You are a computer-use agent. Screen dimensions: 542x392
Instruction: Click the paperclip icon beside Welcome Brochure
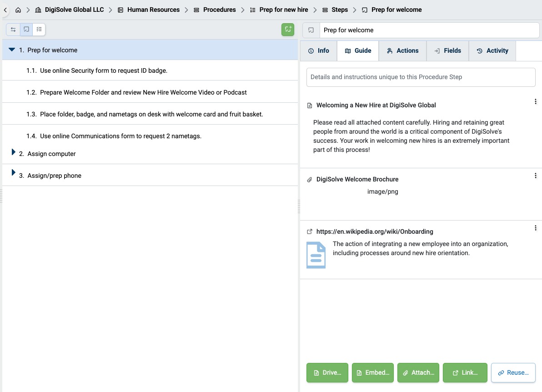point(310,180)
